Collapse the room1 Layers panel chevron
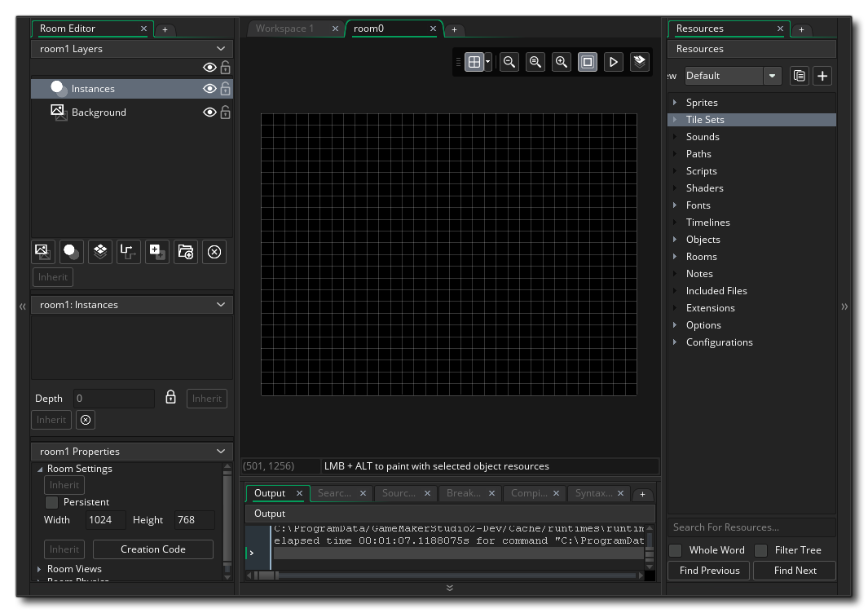Image resolution: width=868 pixels, height=613 pixels. pos(221,49)
